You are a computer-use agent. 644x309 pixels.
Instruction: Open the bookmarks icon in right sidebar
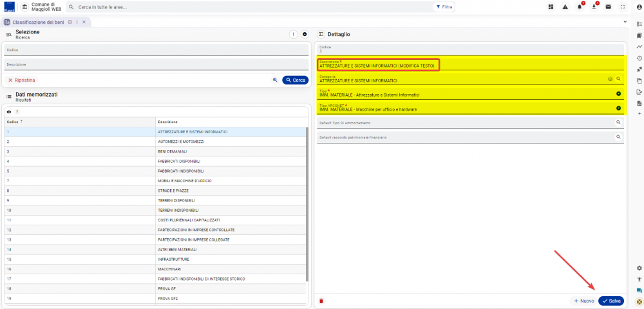coord(639,35)
